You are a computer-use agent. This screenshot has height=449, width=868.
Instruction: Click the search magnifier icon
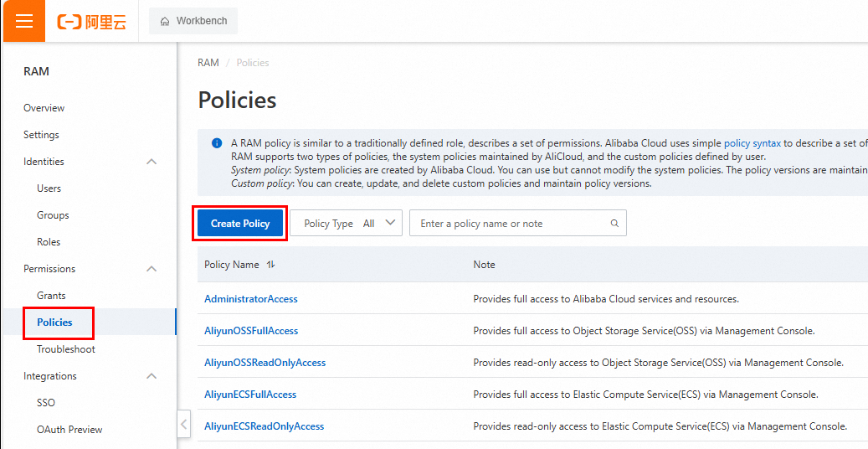[614, 224]
